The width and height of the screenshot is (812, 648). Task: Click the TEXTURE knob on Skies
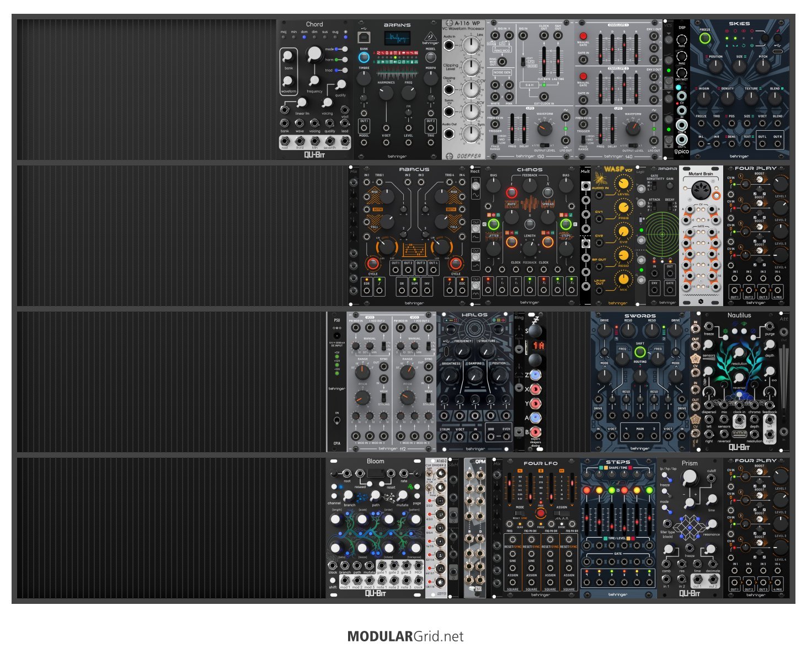pyautogui.click(x=751, y=98)
